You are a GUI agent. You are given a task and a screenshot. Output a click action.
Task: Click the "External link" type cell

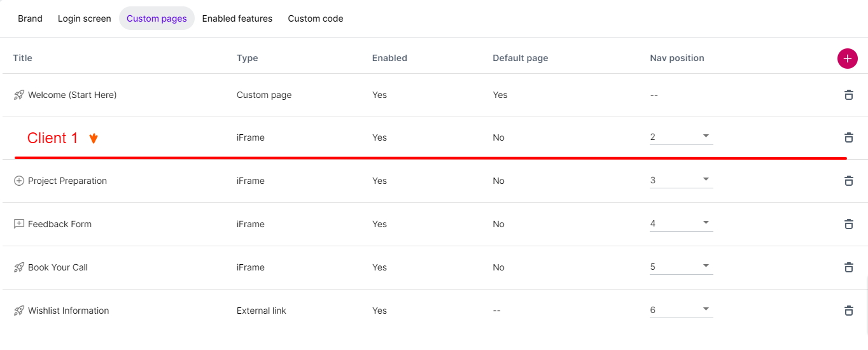(262, 311)
